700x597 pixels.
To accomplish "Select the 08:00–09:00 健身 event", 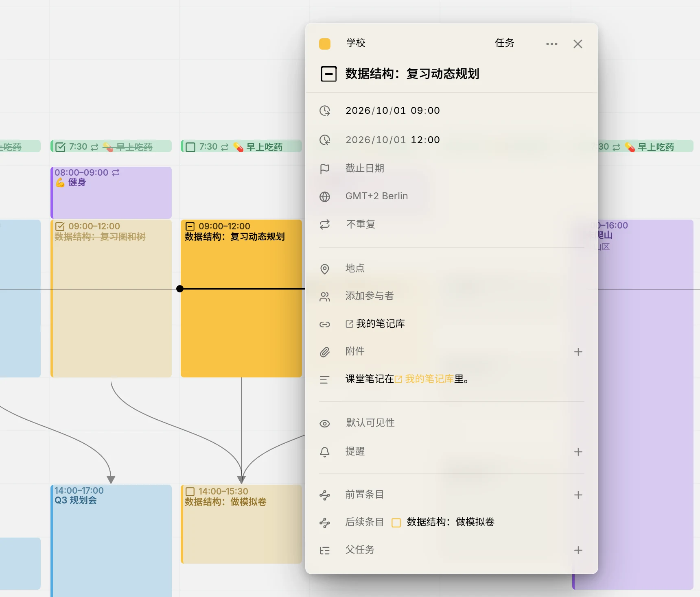I will (x=111, y=192).
